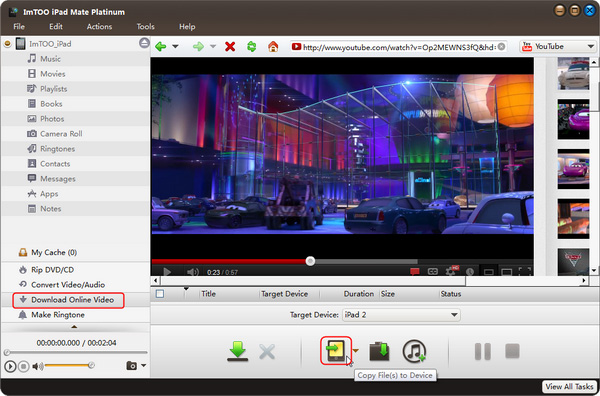Screen dimensions: 600x396
Task: Click the Watch Later clock icon
Action: coord(470,272)
